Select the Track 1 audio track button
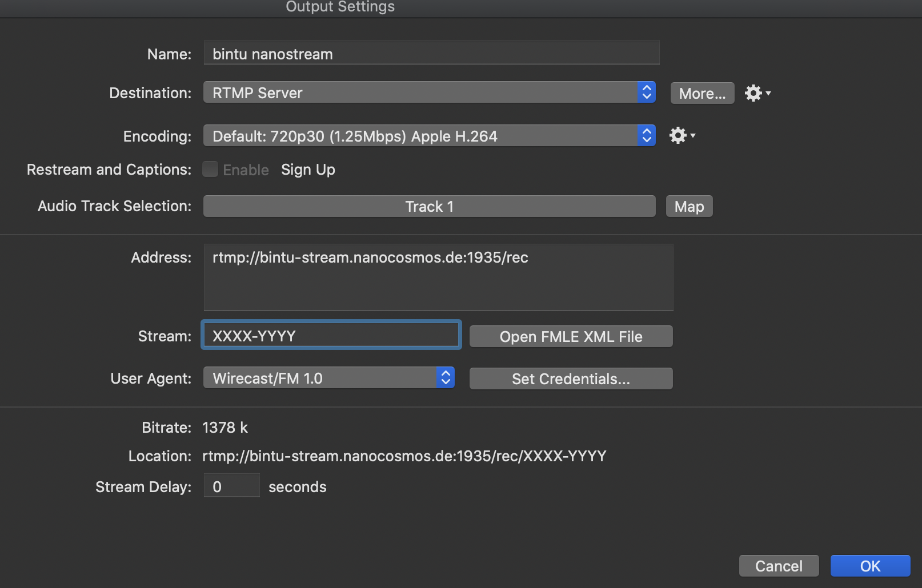Viewport: 922px width, 588px height. pyautogui.click(x=429, y=206)
